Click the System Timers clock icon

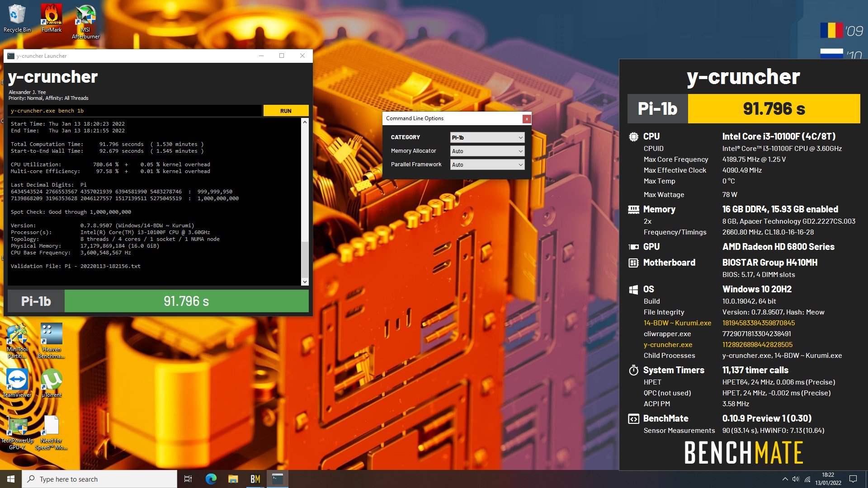click(x=634, y=370)
